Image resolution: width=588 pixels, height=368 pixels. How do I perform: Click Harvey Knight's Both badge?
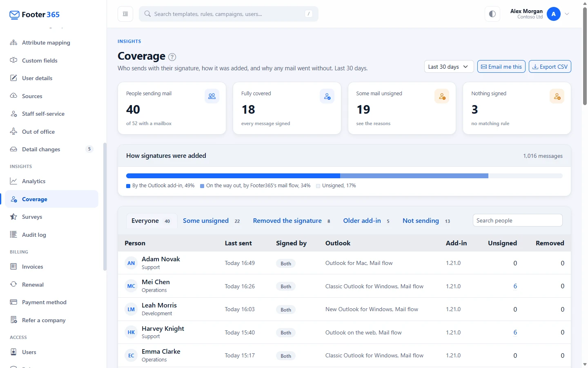[x=286, y=333]
